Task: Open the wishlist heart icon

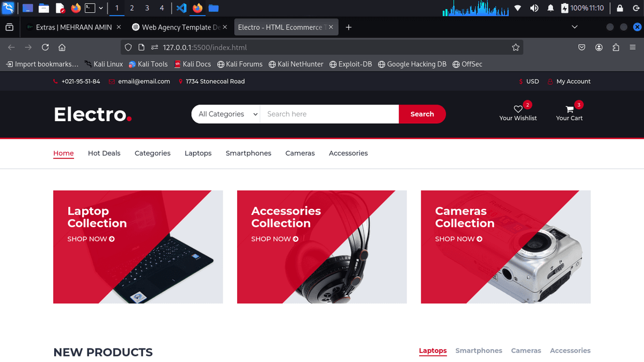Action: tap(518, 109)
